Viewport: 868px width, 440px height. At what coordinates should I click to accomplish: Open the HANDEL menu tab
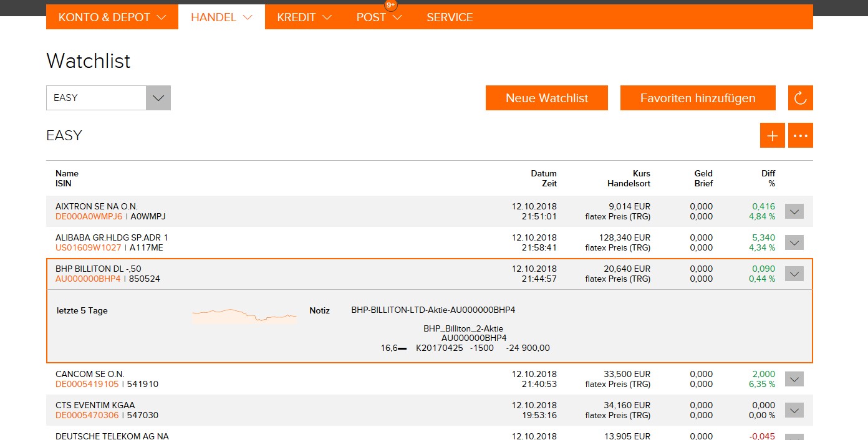(221, 17)
